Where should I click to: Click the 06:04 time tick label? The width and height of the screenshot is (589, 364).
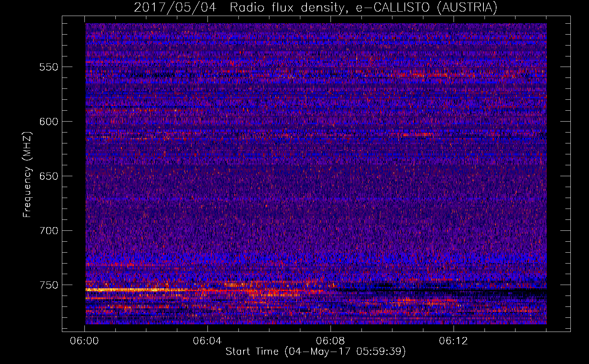[x=207, y=341]
